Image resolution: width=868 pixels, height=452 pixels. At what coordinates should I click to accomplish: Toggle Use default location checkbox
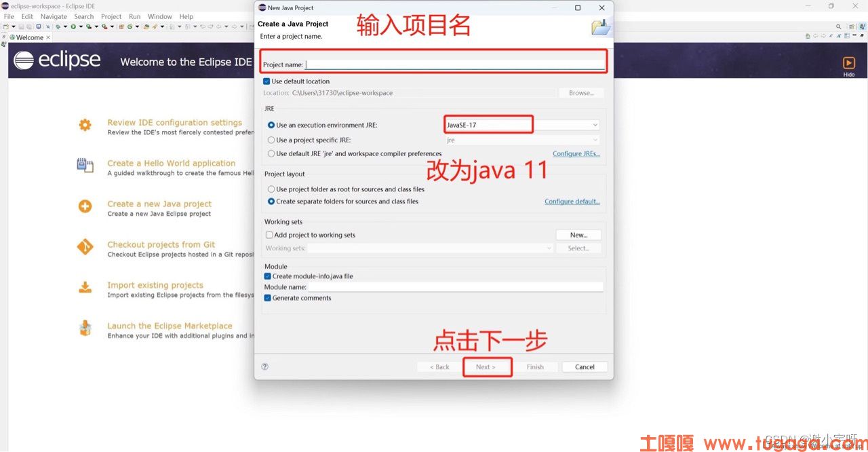[x=267, y=81]
